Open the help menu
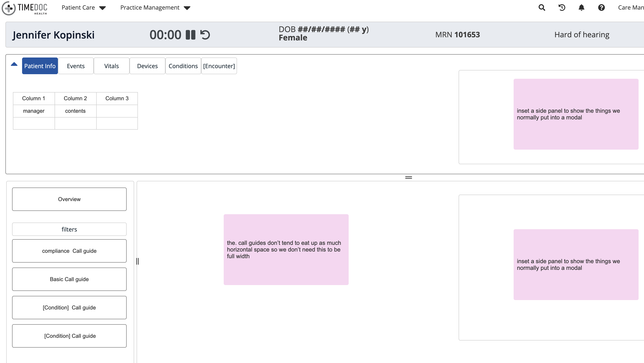Image resolution: width=644 pixels, height=363 pixels. (602, 8)
